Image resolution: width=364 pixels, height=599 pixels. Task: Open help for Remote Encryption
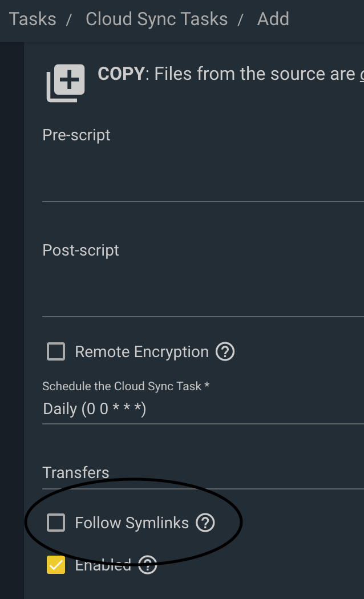tap(225, 351)
